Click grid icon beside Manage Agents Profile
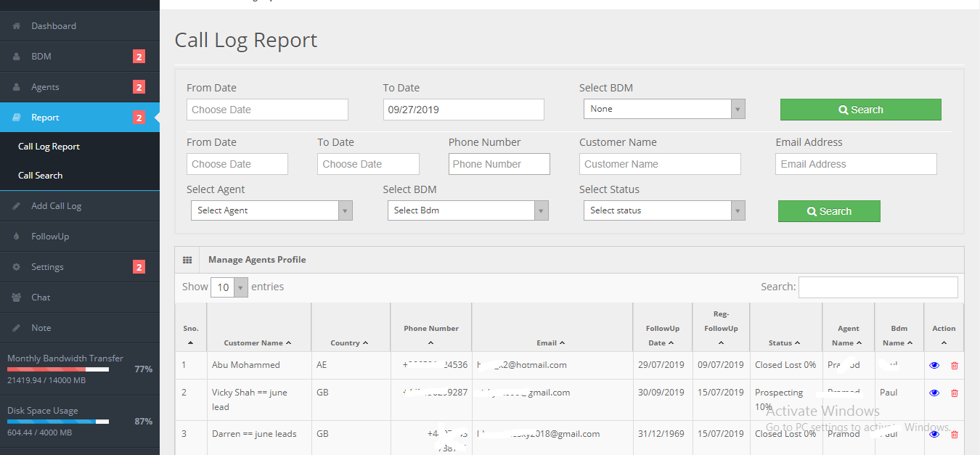The width and height of the screenshot is (980, 455). click(187, 260)
